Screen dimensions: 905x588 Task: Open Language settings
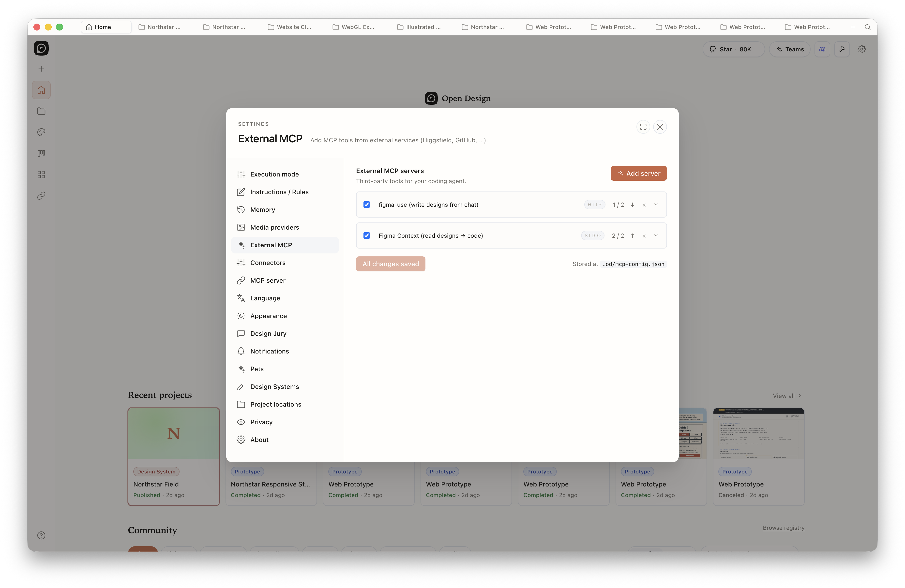(x=285, y=298)
